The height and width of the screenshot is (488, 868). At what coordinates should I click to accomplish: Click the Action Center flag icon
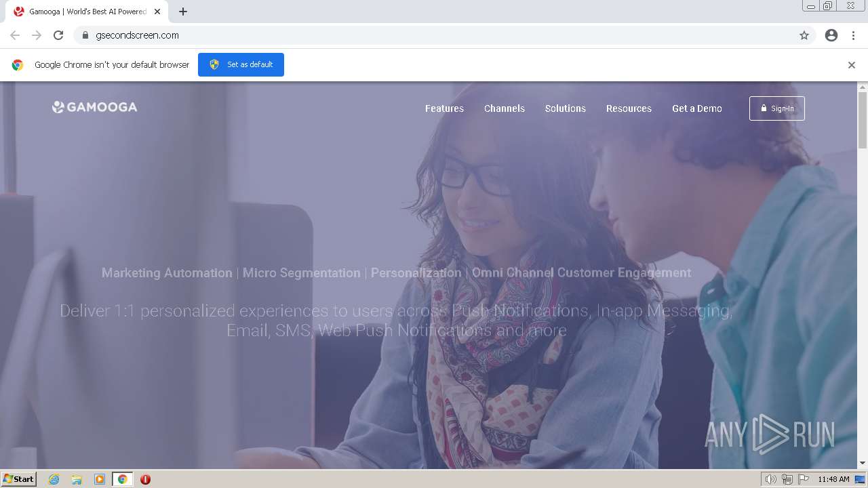(804, 479)
